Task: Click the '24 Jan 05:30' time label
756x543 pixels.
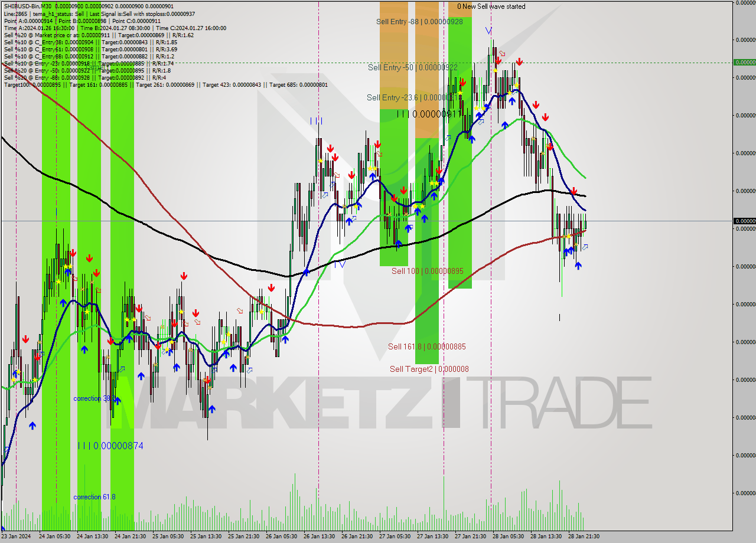Action: pyautogui.click(x=54, y=537)
